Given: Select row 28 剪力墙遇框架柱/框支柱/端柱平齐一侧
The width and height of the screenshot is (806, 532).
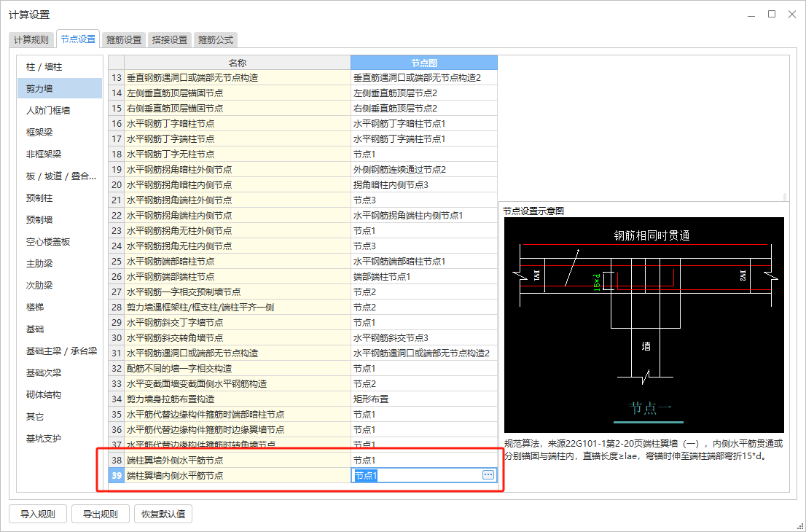Looking at the screenshot, I should tap(238, 308).
